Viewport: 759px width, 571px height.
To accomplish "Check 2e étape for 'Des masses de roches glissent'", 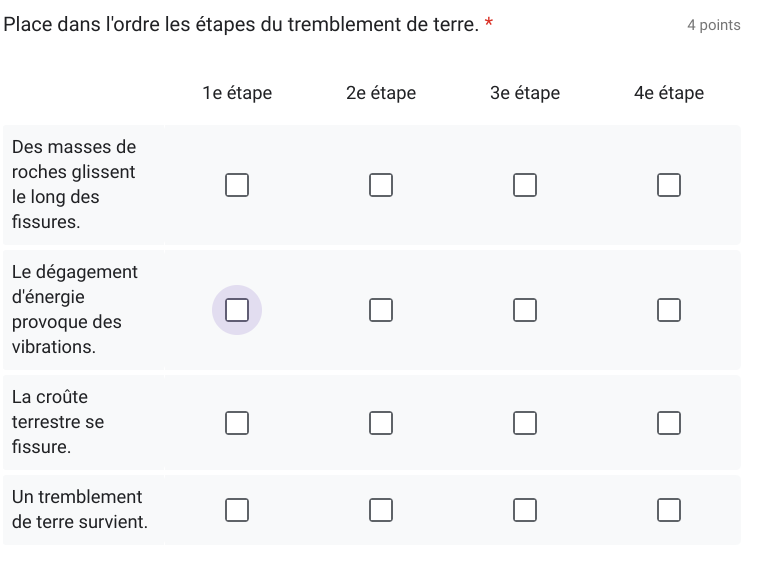I will (381, 185).
